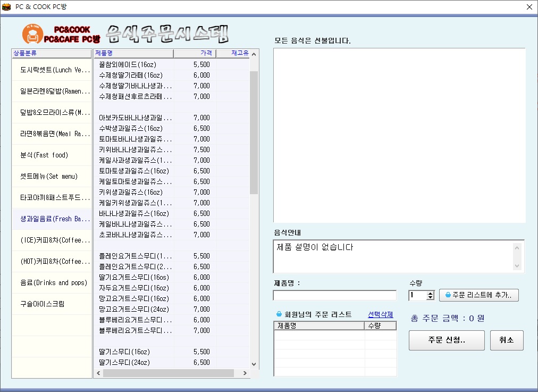Select 수제청딸기라떼(16oz) product
Image resolution: width=538 pixels, height=392 pixels.
(x=172, y=75)
